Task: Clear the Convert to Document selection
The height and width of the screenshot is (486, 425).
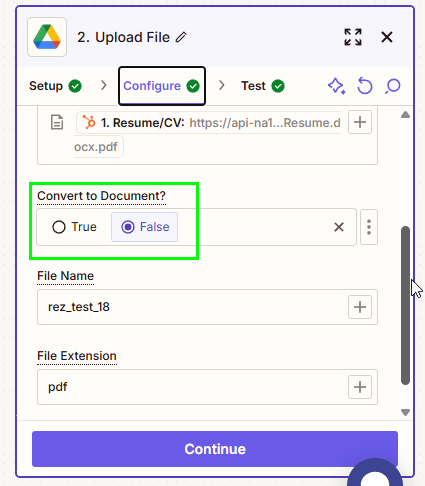Action: click(339, 227)
